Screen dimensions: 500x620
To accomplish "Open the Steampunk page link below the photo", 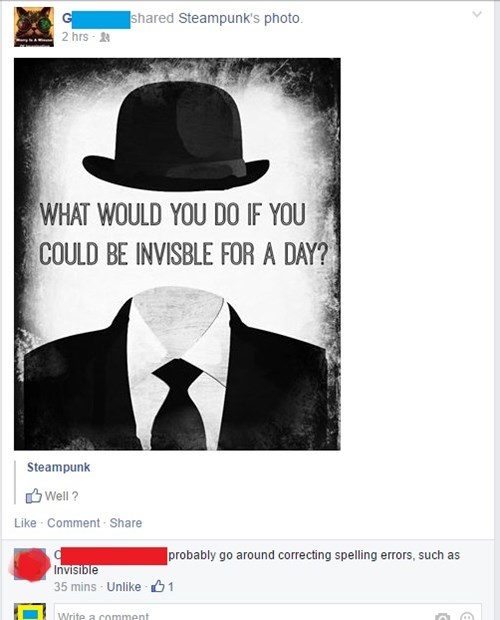I will coord(58,467).
